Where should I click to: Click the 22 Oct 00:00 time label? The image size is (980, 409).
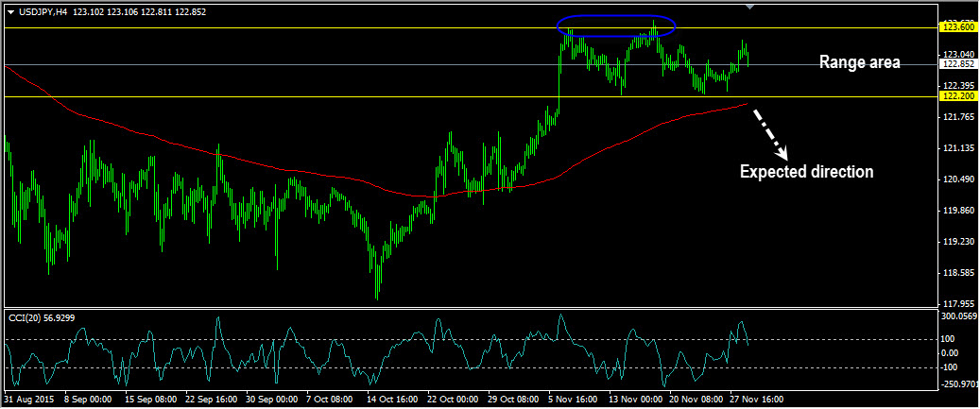point(453,399)
